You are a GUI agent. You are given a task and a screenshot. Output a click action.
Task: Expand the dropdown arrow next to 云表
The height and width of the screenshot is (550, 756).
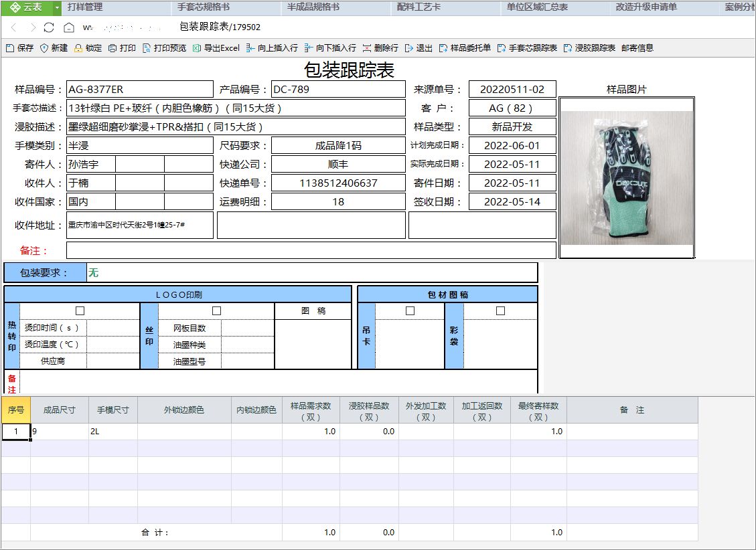[x=57, y=7]
